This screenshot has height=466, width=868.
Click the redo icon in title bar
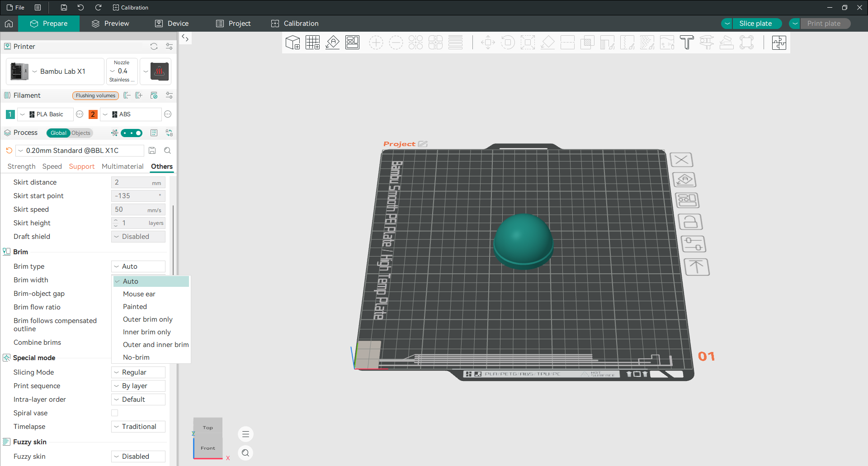98,8
